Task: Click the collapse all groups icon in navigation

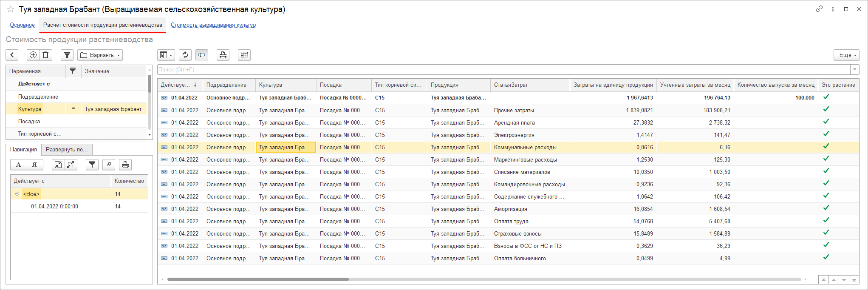Action: click(x=58, y=165)
